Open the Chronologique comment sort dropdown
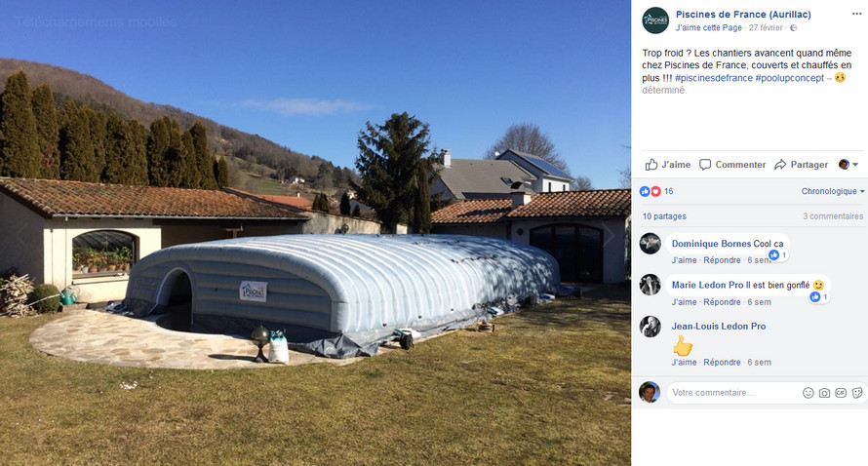The width and height of the screenshot is (868, 466). 833,191
